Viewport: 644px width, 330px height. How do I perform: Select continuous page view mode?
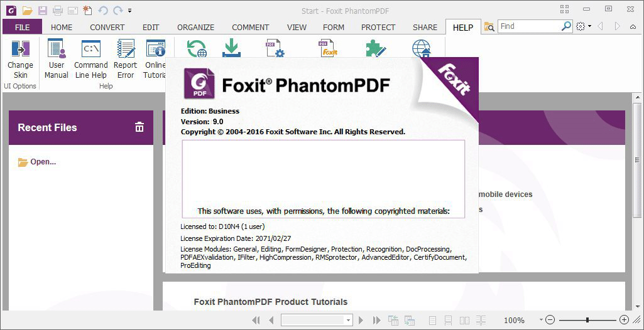click(x=448, y=320)
